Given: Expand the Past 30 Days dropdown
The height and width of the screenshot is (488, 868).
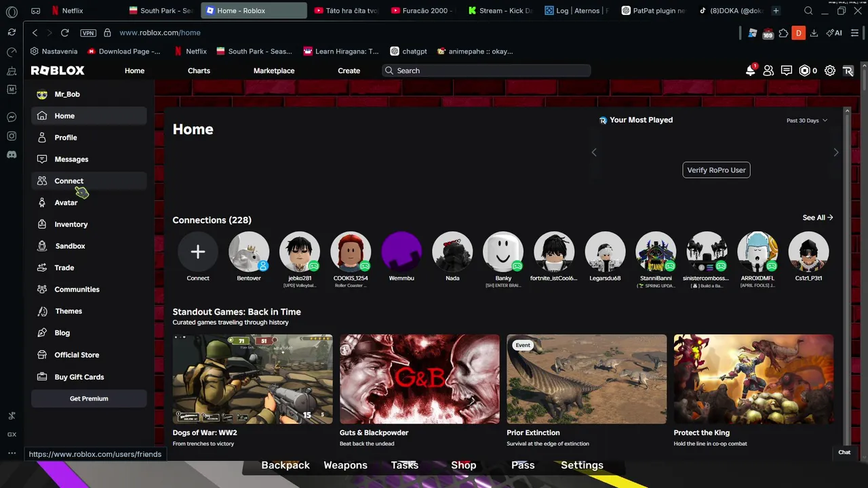Looking at the screenshot, I should (807, 121).
